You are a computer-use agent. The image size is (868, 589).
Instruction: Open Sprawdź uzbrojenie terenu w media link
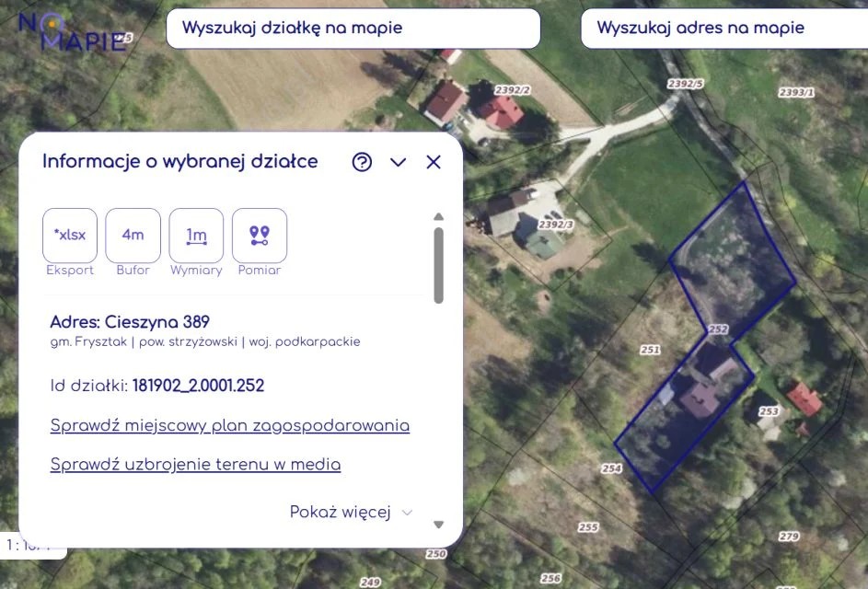195,464
